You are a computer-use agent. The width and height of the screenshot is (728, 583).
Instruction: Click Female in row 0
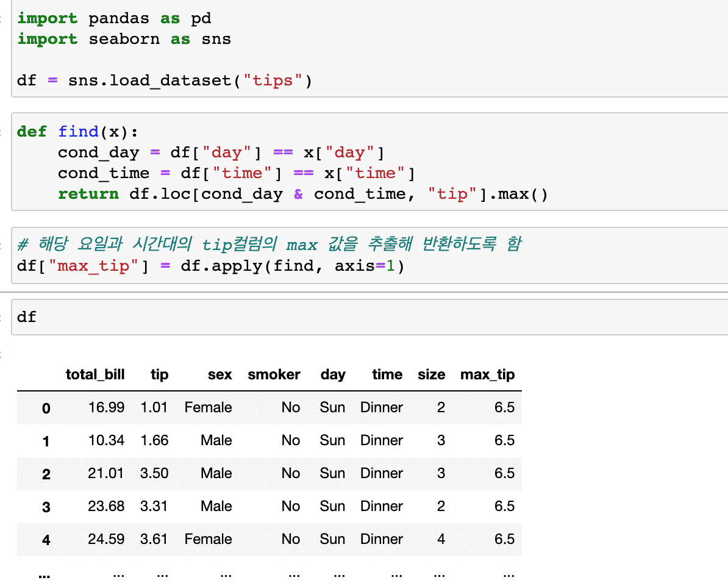(x=208, y=407)
